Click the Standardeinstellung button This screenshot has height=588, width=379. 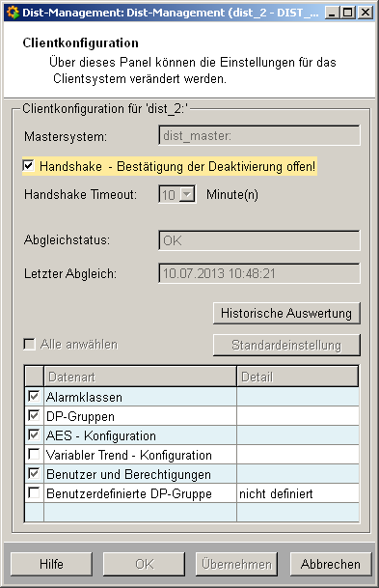pyautogui.click(x=286, y=345)
